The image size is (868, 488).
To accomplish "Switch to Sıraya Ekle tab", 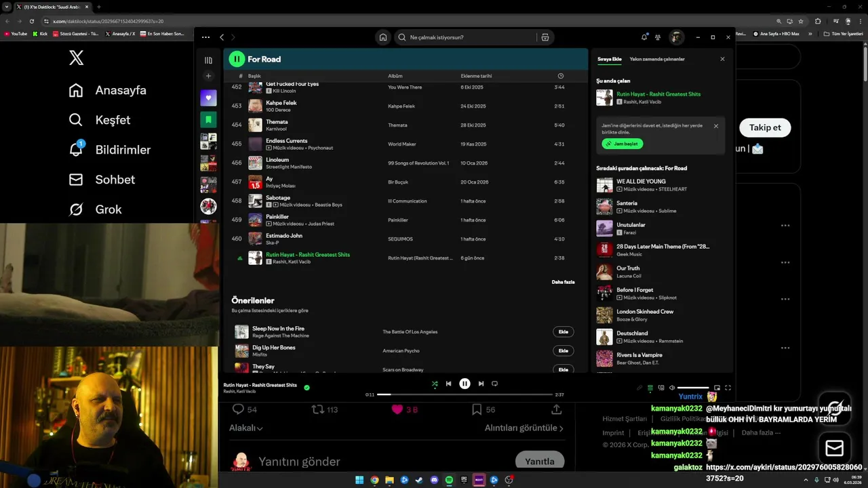I will [x=609, y=59].
